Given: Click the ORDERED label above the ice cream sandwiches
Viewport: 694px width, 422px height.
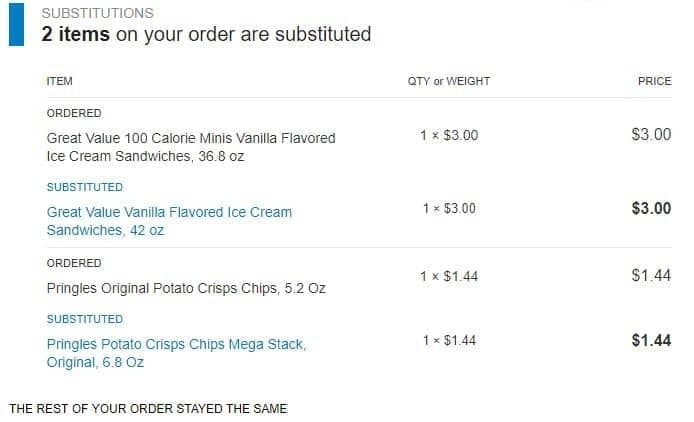Looking at the screenshot, I should (x=74, y=113).
